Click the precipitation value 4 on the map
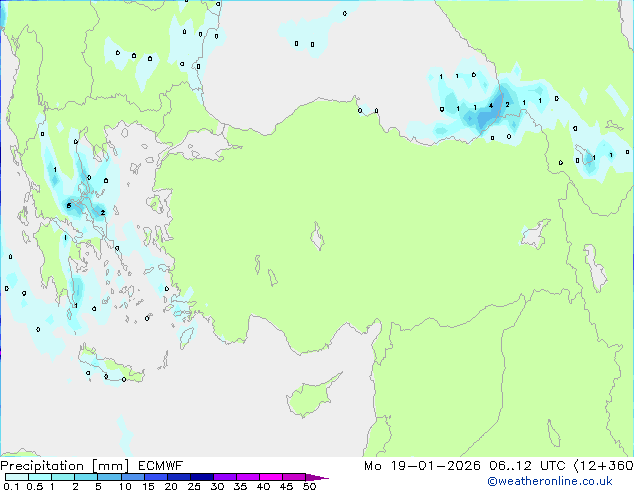This screenshot has height=490, width=634. coord(491,106)
